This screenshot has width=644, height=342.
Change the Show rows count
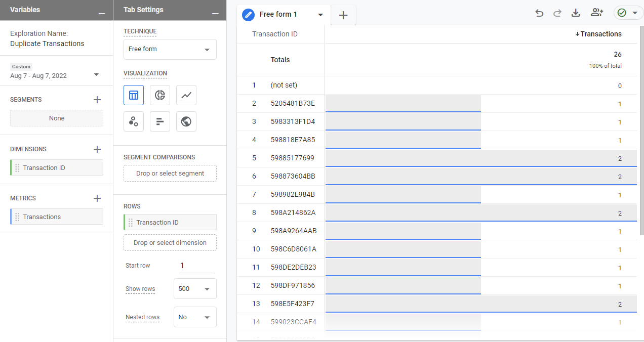click(x=194, y=288)
